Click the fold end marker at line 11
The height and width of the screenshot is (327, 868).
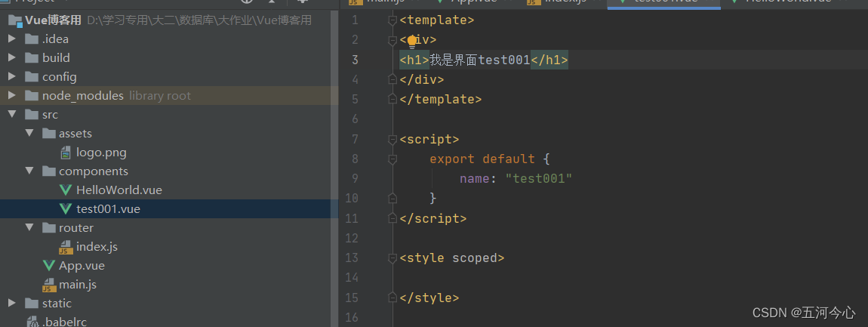(x=392, y=218)
